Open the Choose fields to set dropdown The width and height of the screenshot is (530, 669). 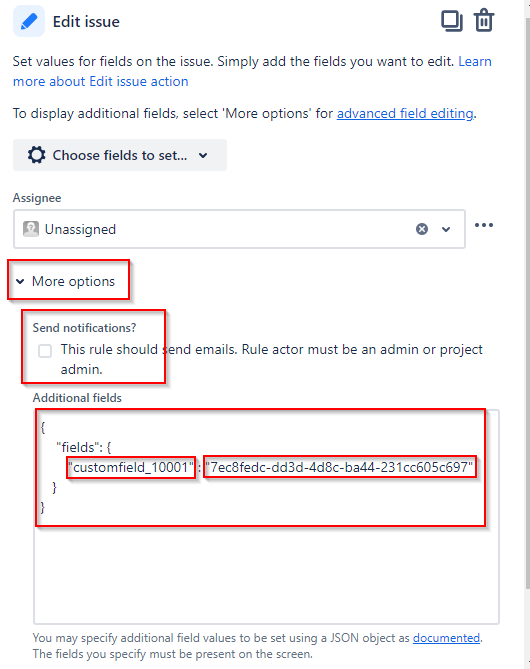(x=120, y=155)
